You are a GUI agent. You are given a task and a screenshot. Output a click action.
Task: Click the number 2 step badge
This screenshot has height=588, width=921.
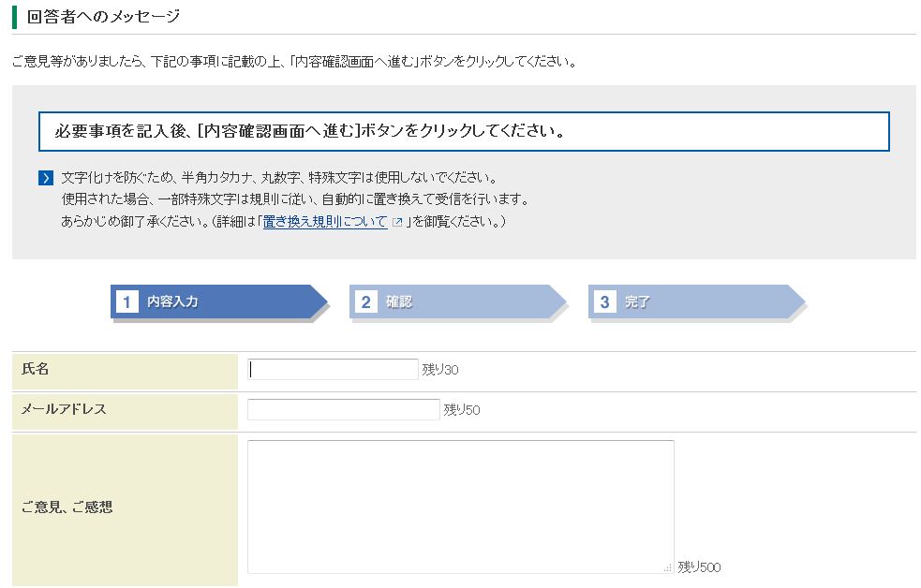pyautogui.click(x=366, y=301)
